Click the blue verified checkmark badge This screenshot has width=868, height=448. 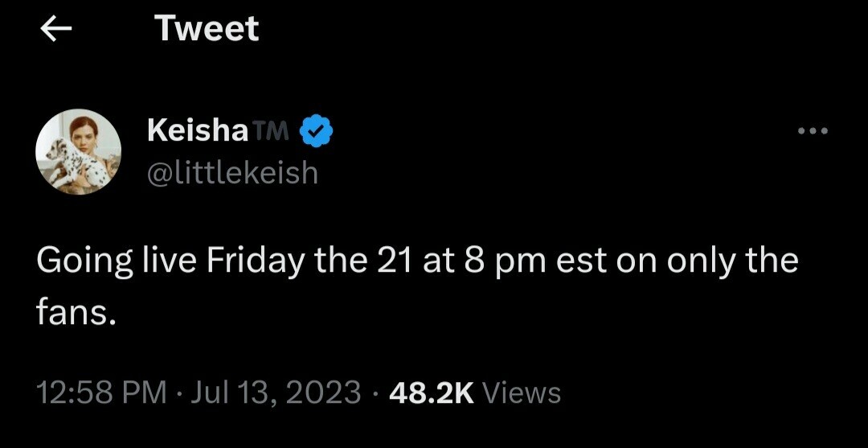coord(317,131)
